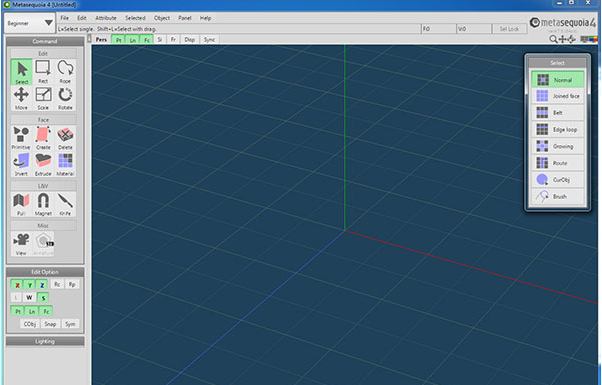602x385 pixels.
Task: Activate the Move tool
Action: click(21, 98)
